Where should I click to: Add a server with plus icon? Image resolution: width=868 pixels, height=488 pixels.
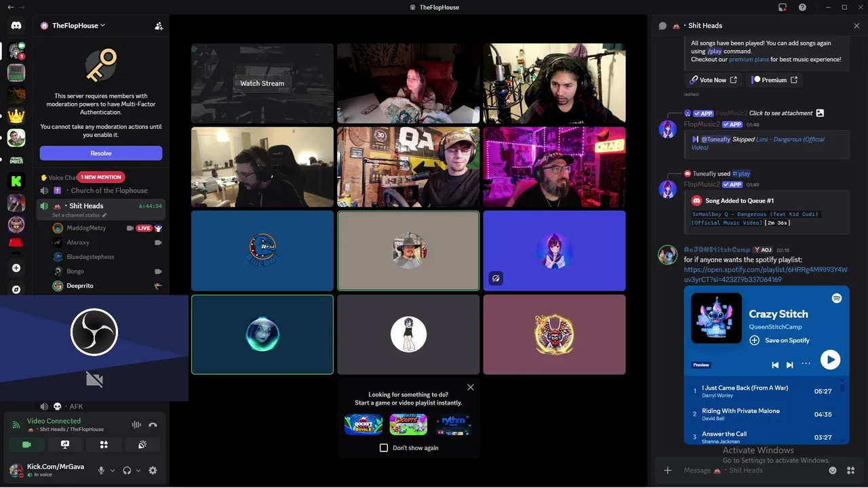16,268
